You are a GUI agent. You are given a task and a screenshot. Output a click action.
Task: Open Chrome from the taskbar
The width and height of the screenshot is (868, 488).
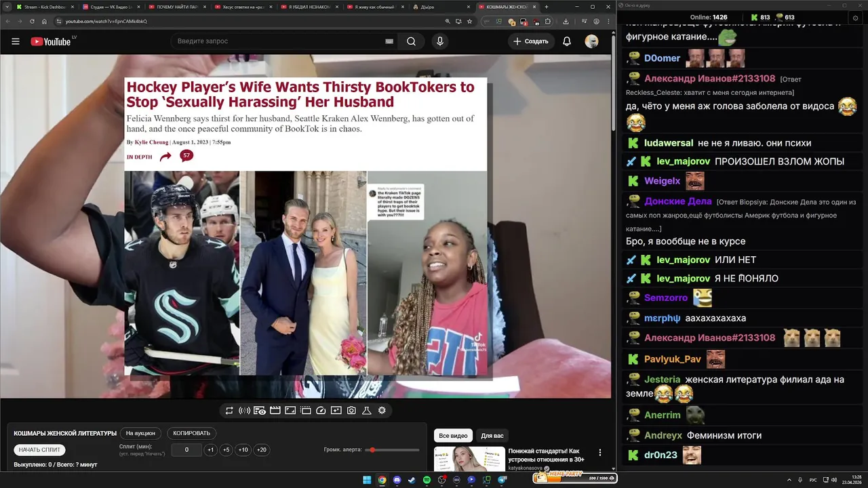(x=382, y=480)
